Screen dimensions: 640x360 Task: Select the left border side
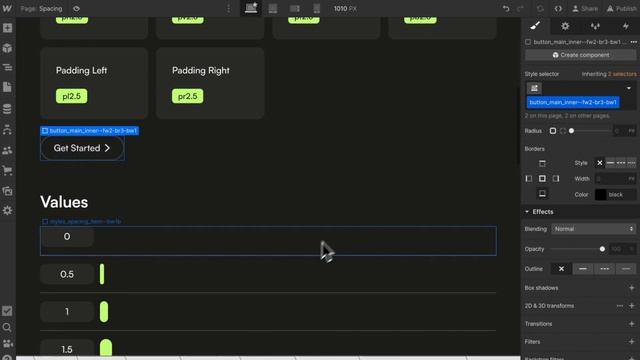[529, 178]
